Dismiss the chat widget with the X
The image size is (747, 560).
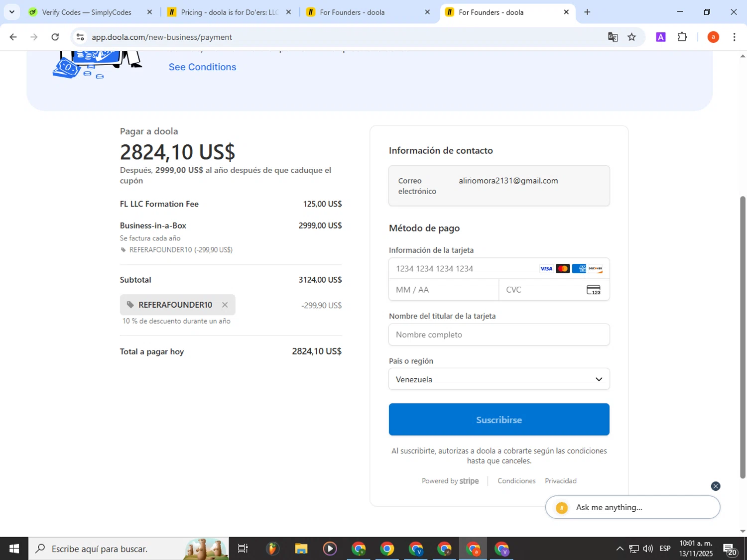tap(716, 486)
